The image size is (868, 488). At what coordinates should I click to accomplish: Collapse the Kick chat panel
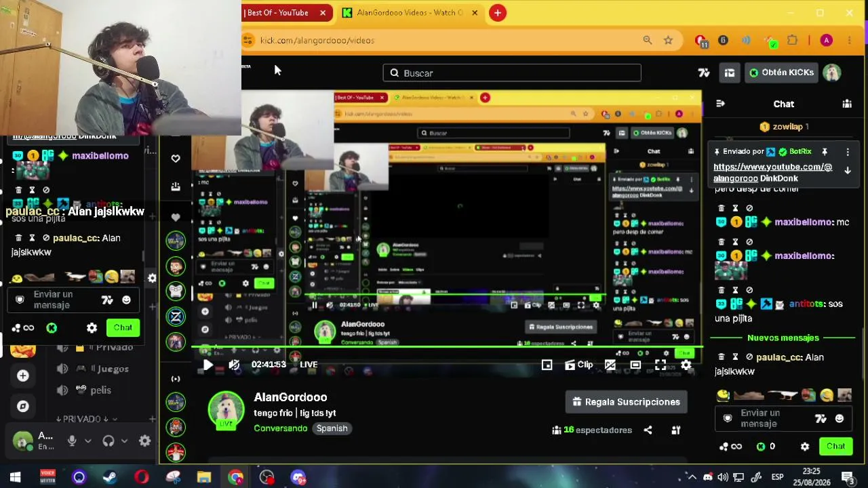click(x=720, y=104)
